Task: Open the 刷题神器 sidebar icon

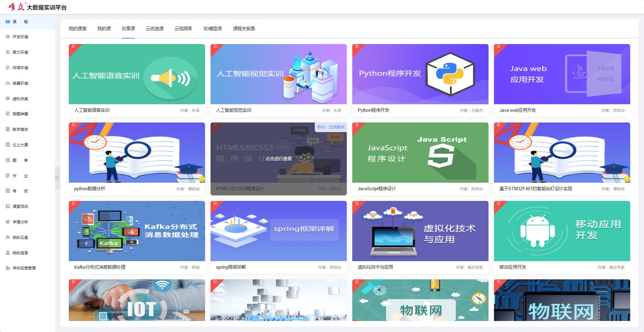Action: (x=8, y=114)
